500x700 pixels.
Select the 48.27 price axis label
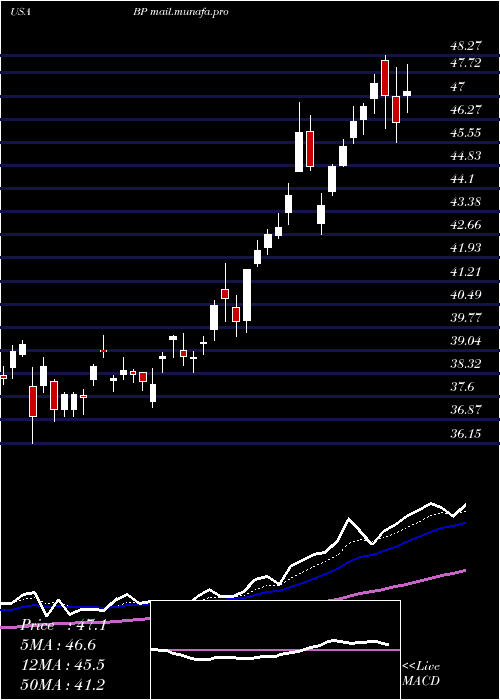point(466,46)
